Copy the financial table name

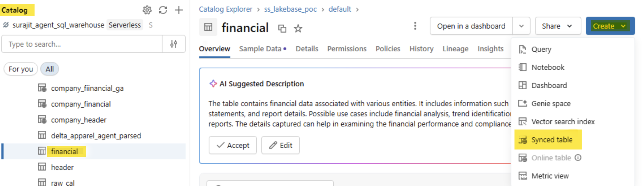pyautogui.click(x=282, y=28)
